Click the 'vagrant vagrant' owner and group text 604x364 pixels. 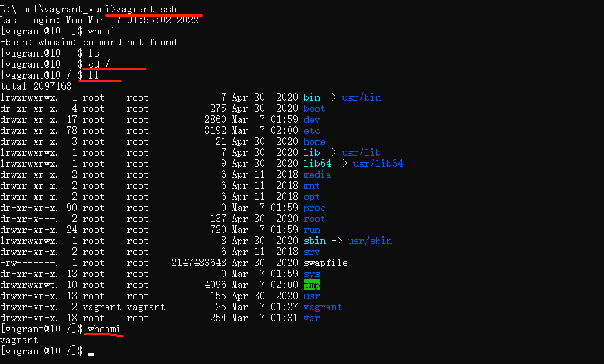tap(124, 307)
